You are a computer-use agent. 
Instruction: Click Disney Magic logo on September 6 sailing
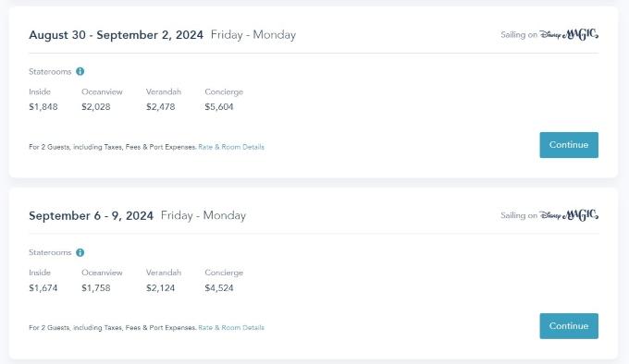569,215
